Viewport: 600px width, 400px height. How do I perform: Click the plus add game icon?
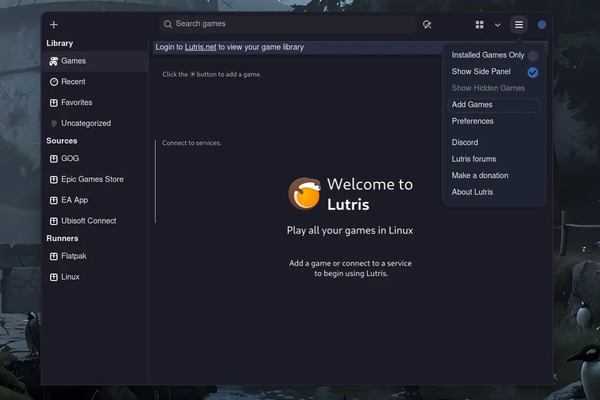point(54,24)
